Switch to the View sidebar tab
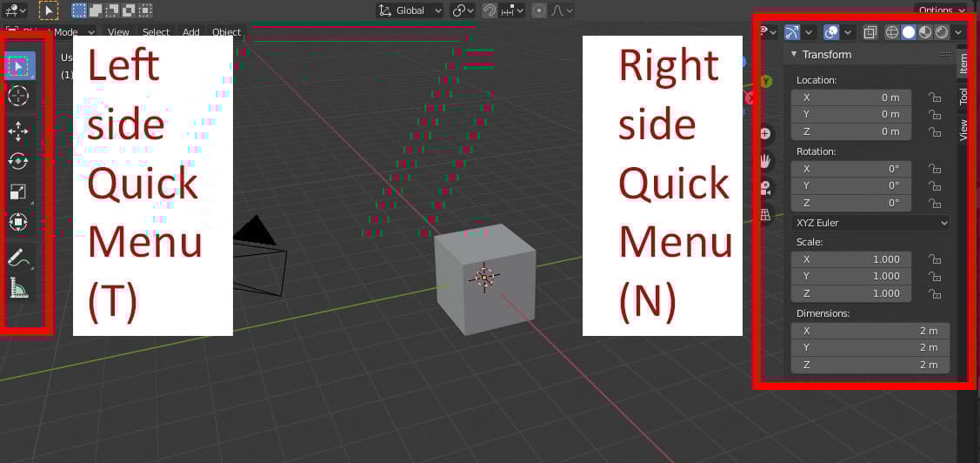Screen dimensions: 980x463 963,130
